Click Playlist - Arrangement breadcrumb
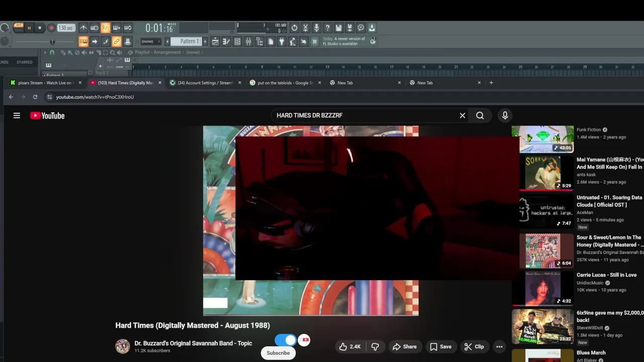The width and height of the screenshot is (644, 362). pos(157,52)
